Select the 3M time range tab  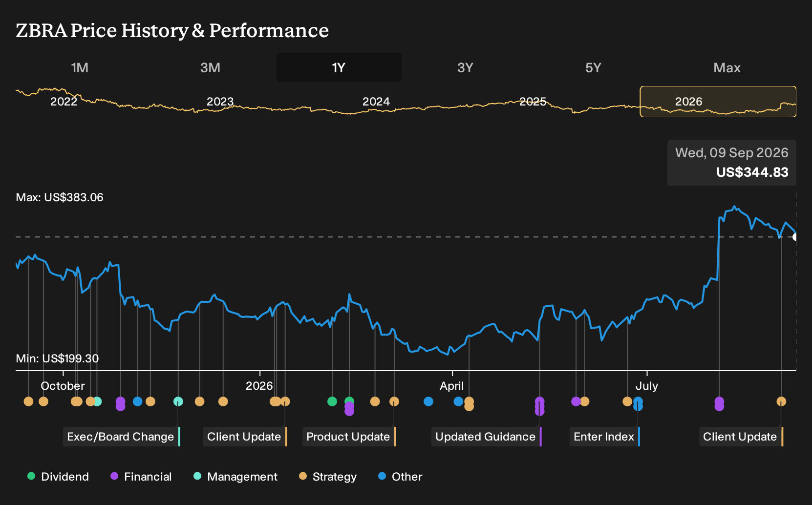coord(210,67)
